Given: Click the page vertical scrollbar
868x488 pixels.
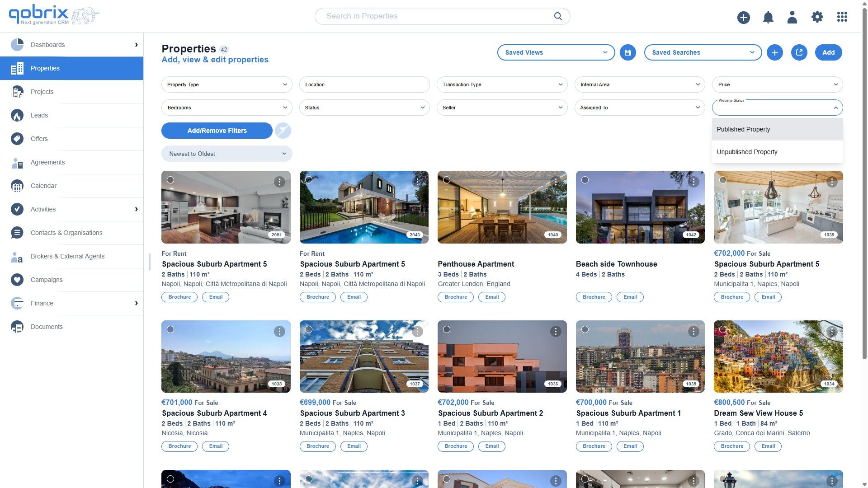Looking at the screenshot, I should pyautogui.click(x=864, y=183).
